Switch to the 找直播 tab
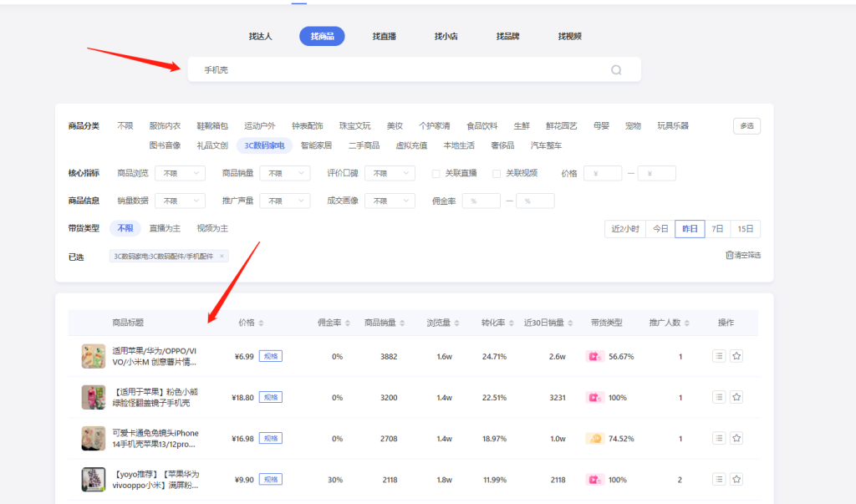856x504 pixels. tap(385, 36)
